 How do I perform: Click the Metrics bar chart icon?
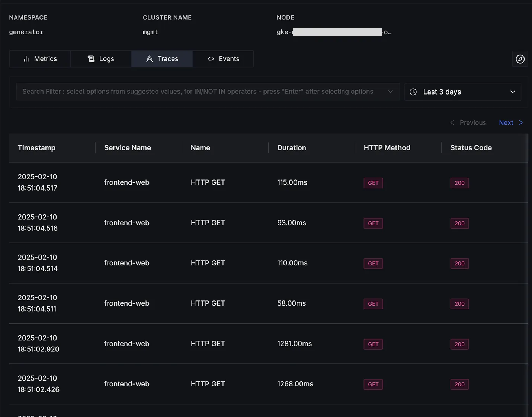(x=26, y=59)
